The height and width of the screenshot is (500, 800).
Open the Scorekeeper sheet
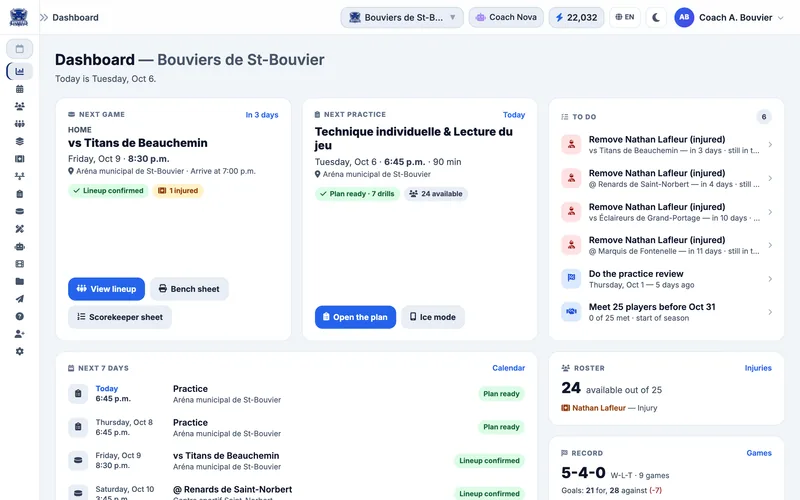tap(120, 317)
